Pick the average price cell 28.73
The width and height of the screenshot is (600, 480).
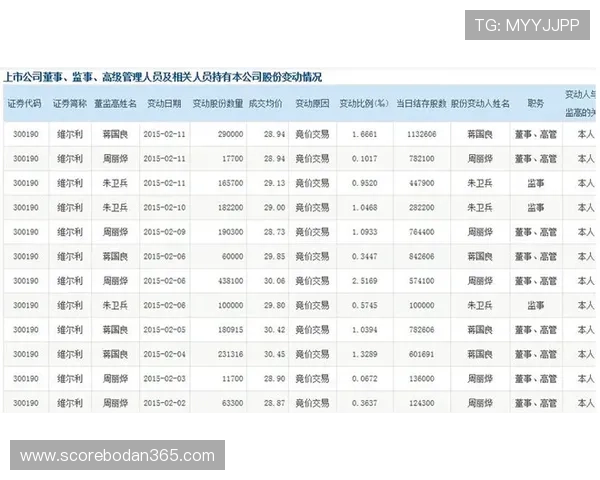(x=274, y=232)
